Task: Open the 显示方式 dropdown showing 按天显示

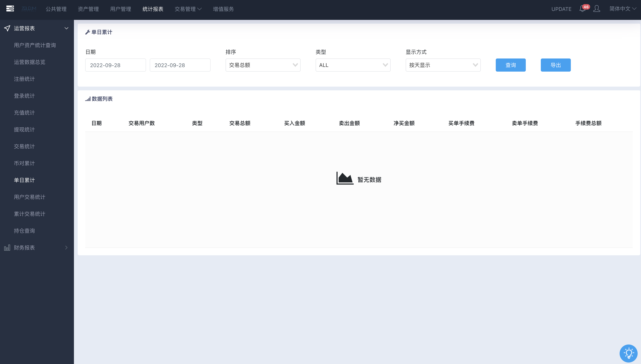Action: click(443, 65)
